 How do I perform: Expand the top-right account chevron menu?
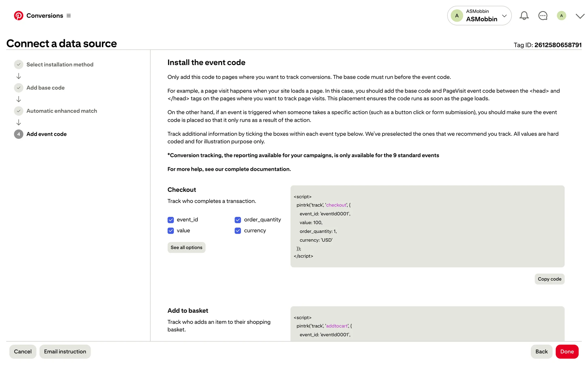(580, 16)
